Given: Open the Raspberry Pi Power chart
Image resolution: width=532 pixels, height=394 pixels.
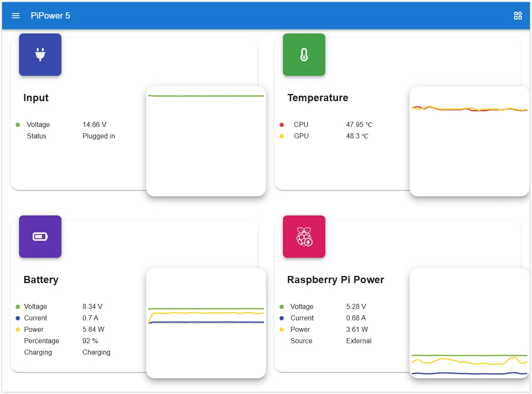Looking at the screenshot, I should tap(469, 323).
